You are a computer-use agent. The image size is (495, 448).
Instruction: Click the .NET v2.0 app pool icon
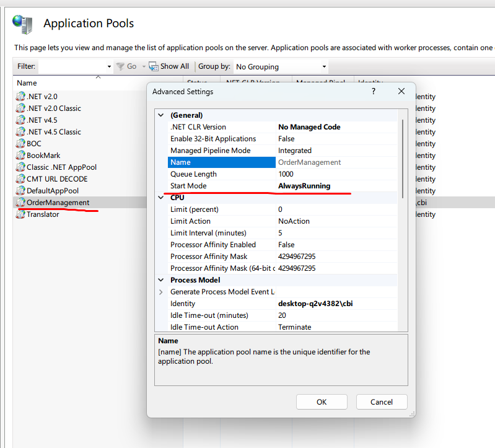(x=20, y=96)
